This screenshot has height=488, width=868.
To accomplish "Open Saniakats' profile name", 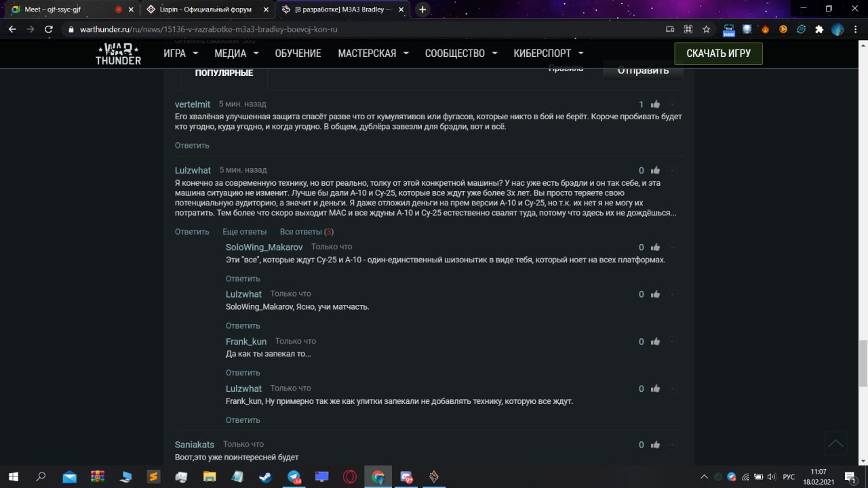I will [195, 445].
